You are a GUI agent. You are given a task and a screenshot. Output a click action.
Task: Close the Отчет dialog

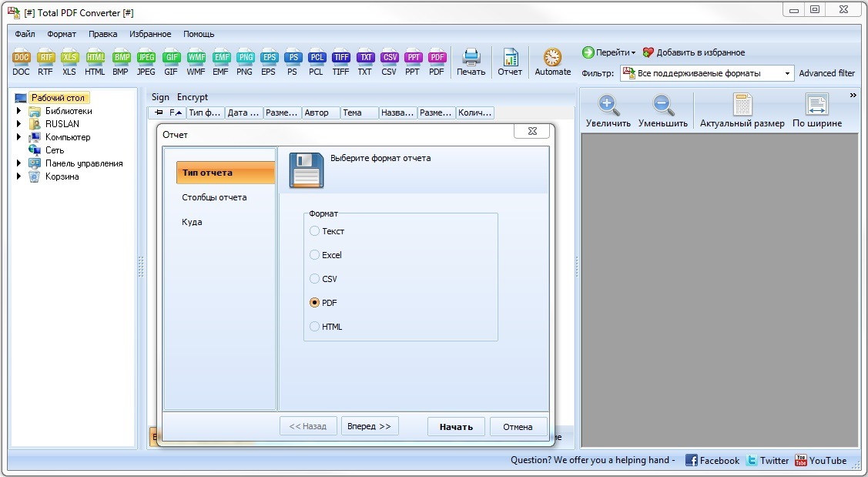[532, 131]
